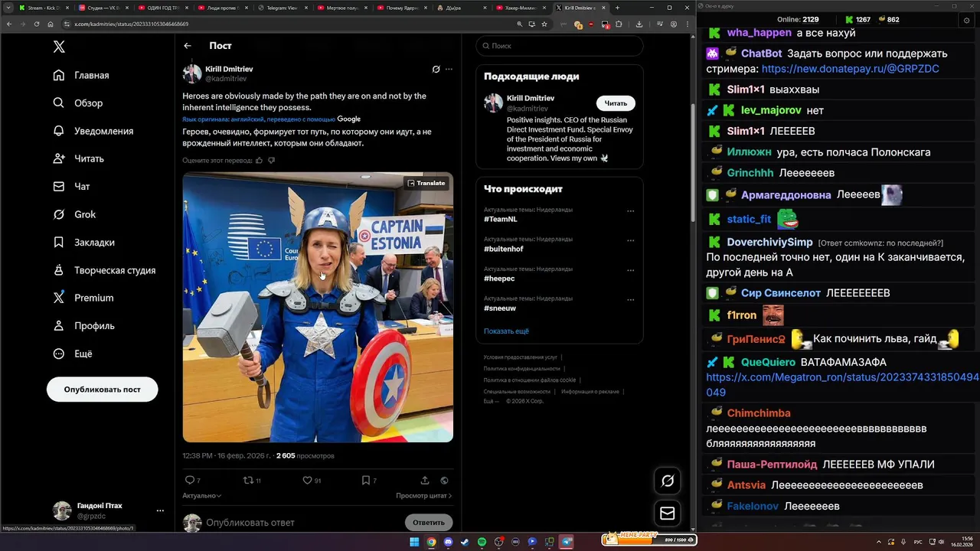980x551 pixels.
Task: Click the chat panel settings icon
Action: (x=966, y=20)
